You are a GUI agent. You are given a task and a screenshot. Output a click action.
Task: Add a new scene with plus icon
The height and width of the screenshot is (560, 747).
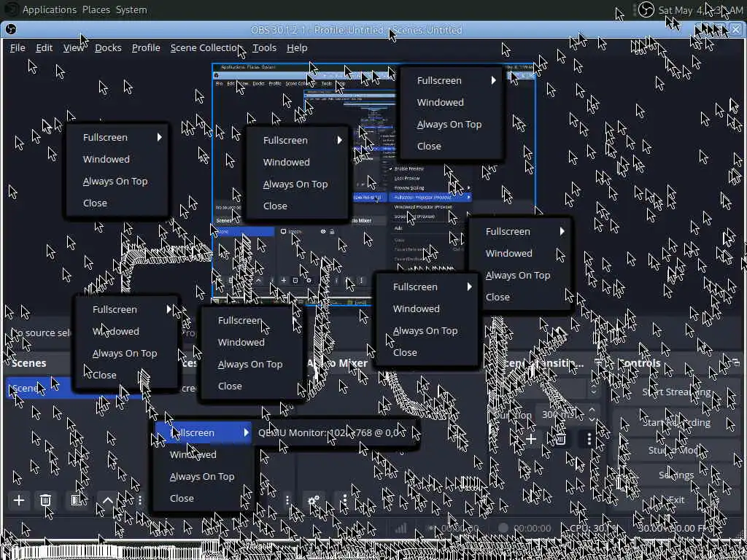pos(19,500)
